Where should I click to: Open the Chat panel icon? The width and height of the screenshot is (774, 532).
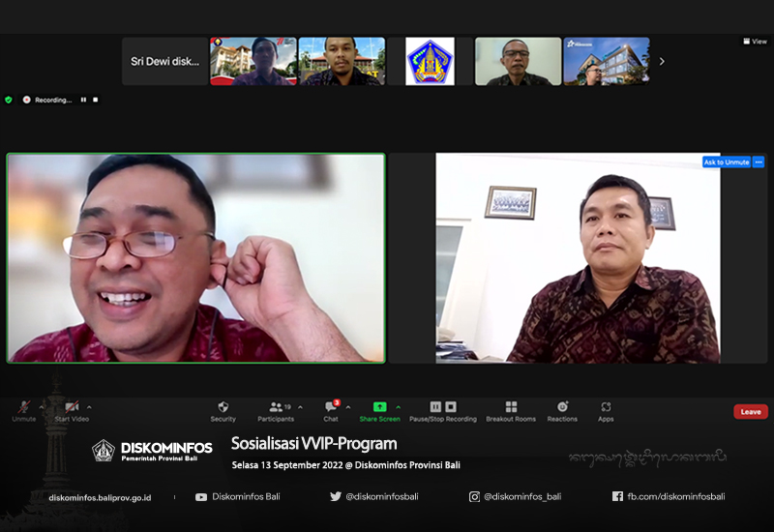pyautogui.click(x=330, y=406)
